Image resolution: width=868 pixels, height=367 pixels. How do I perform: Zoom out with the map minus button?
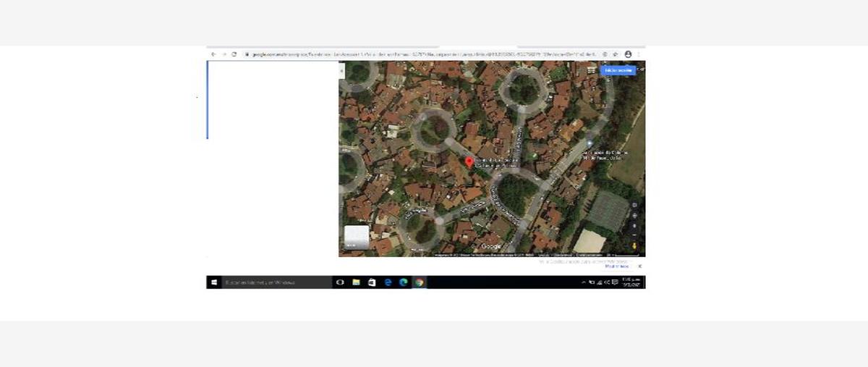coord(634,235)
